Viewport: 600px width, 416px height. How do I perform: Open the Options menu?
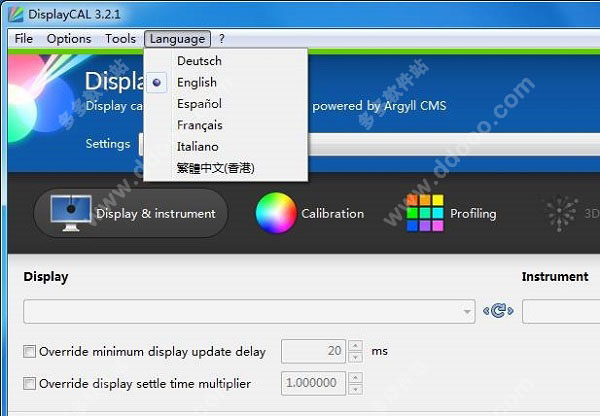pyautogui.click(x=69, y=39)
